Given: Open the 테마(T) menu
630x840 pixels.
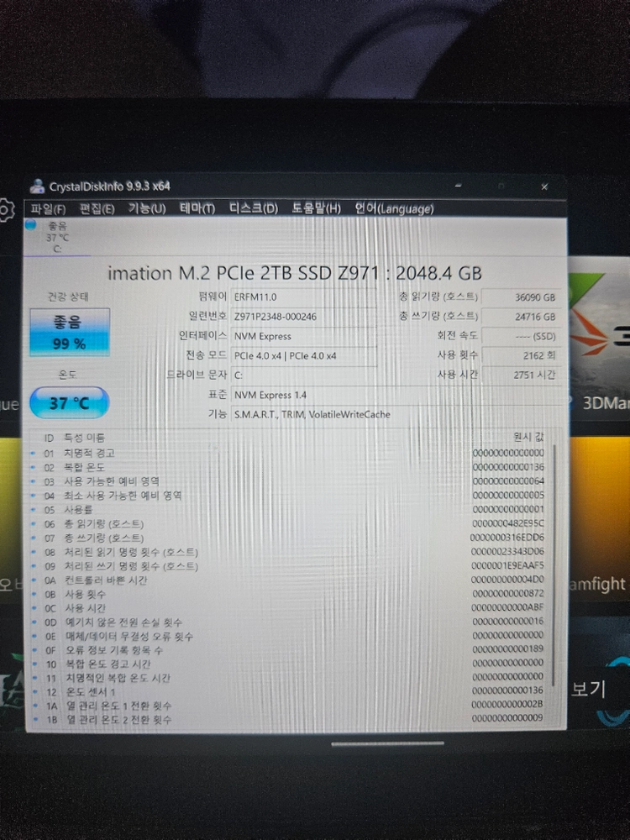Looking at the screenshot, I should (x=197, y=208).
